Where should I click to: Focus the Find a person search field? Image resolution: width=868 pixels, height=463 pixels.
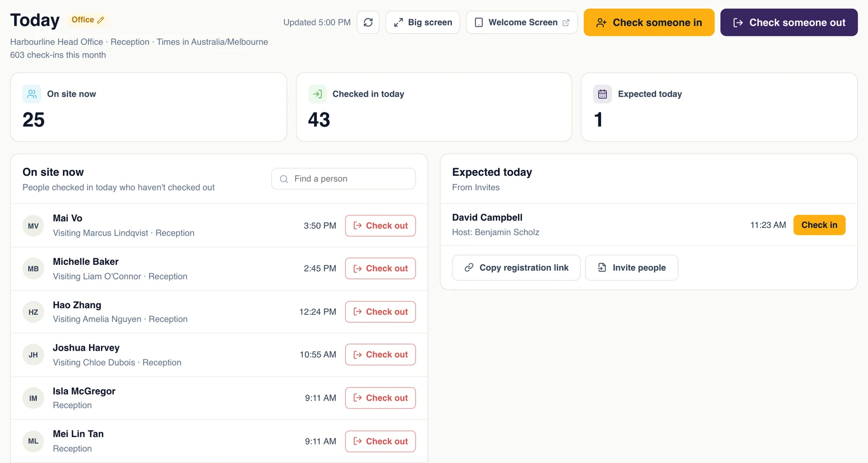point(343,179)
